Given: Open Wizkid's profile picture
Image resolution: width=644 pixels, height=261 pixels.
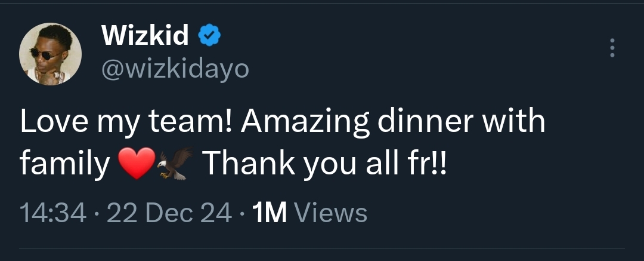Looking at the screenshot, I should pos(47,55).
